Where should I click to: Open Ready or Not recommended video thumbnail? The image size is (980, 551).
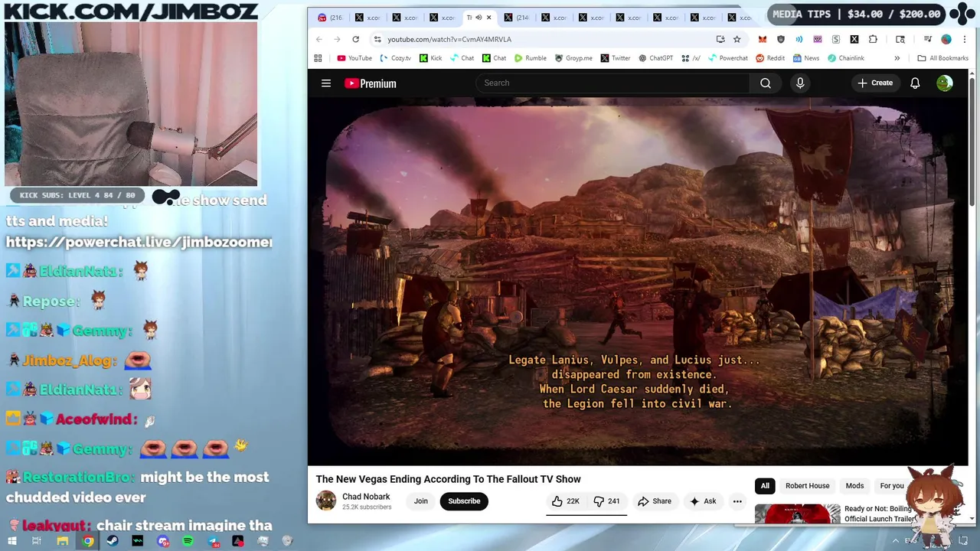point(797,514)
